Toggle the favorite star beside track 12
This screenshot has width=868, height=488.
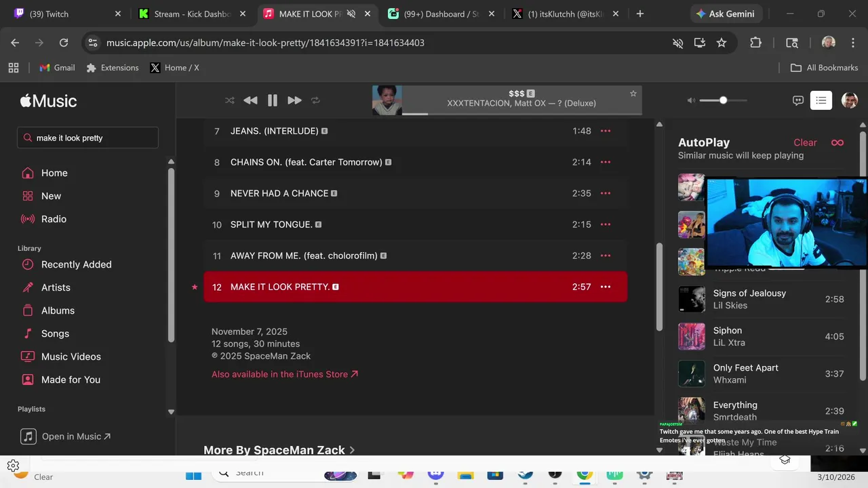click(x=195, y=287)
